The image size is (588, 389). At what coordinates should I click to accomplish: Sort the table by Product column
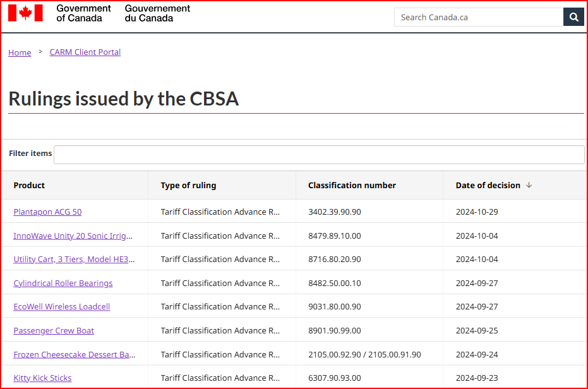[x=30, y=185]
